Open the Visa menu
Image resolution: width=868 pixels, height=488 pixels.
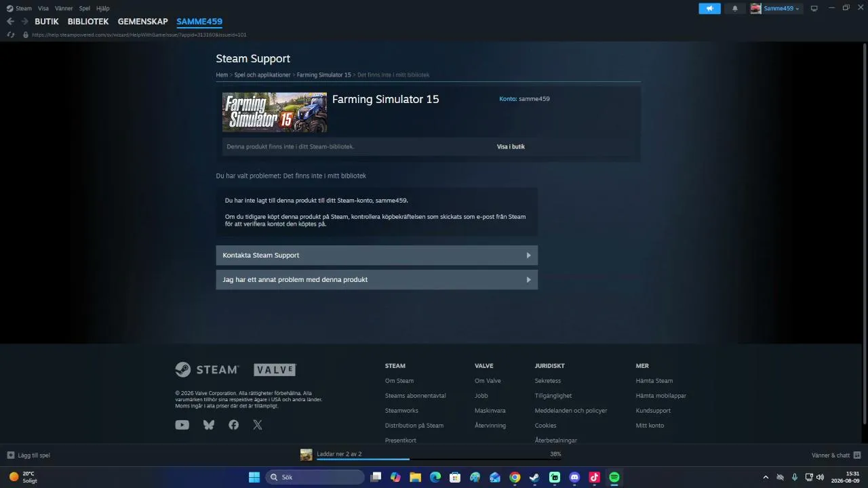43,8
